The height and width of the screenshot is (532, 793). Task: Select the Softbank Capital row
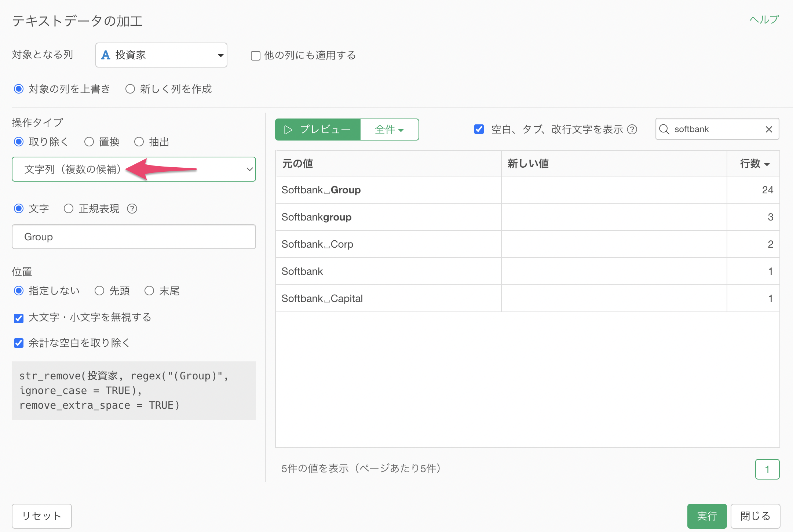[x=527, y=299]
